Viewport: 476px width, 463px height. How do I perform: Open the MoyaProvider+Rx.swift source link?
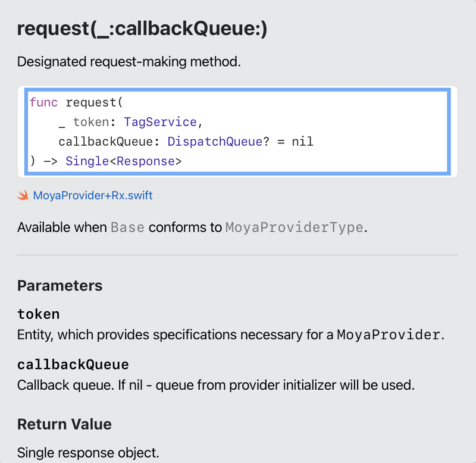click(x=93, y=195)
